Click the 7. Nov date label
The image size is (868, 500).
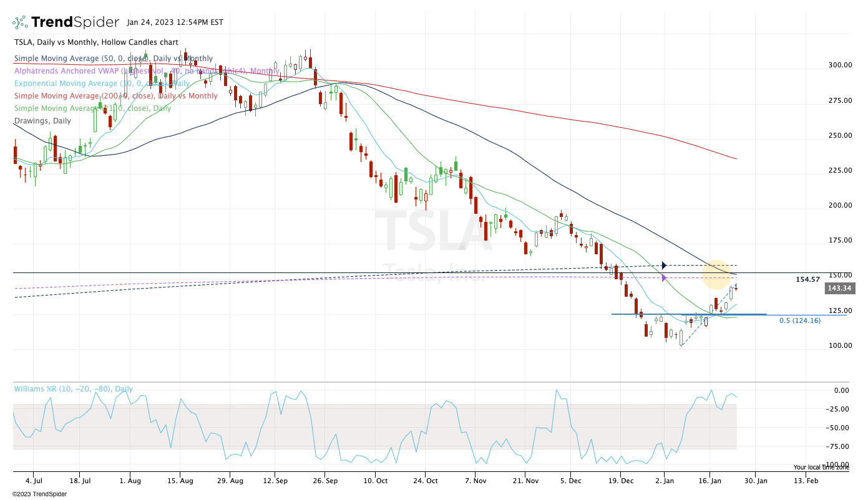click(476, 481)
